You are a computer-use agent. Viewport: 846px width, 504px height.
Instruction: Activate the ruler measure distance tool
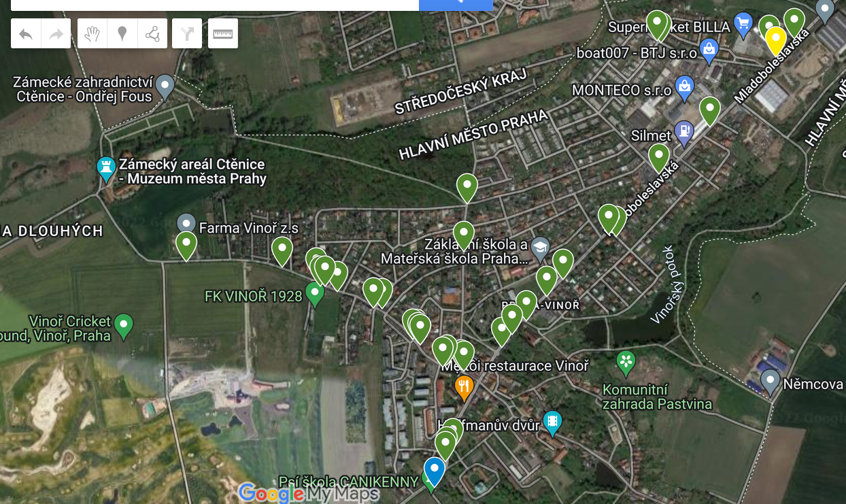click(x=223, y=33)
